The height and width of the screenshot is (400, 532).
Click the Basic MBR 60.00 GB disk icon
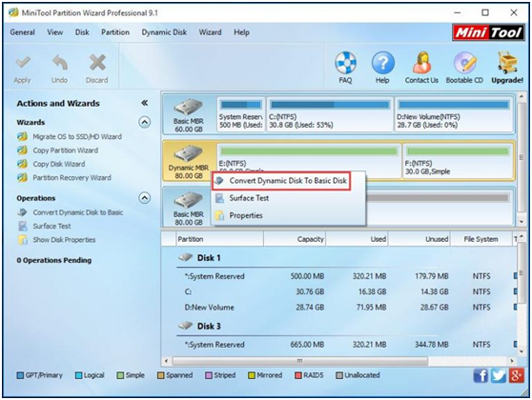pos(189,107)
